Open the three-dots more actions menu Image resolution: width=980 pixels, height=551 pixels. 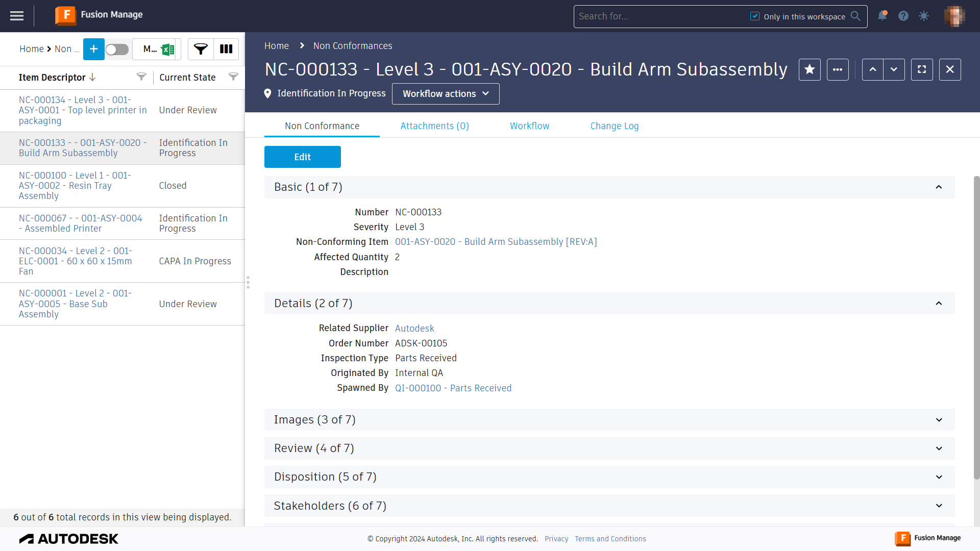click(x=838, y=69)
